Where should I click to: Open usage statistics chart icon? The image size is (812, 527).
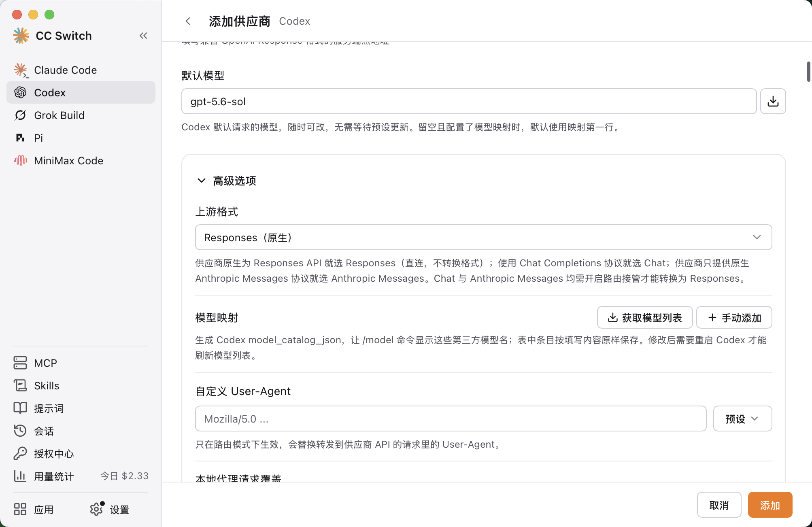click(20, 476)
